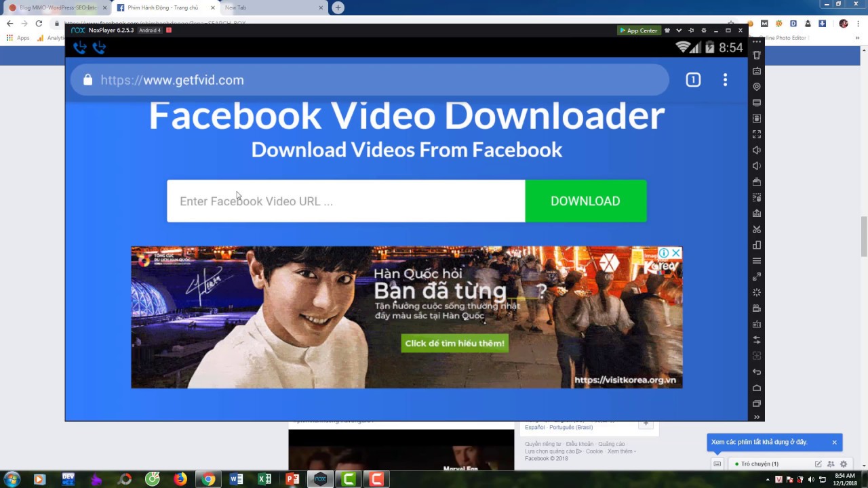868x488 pixels.
Task: Click 'Português (Brasil)' language link
Action: (x=571, y=427)
